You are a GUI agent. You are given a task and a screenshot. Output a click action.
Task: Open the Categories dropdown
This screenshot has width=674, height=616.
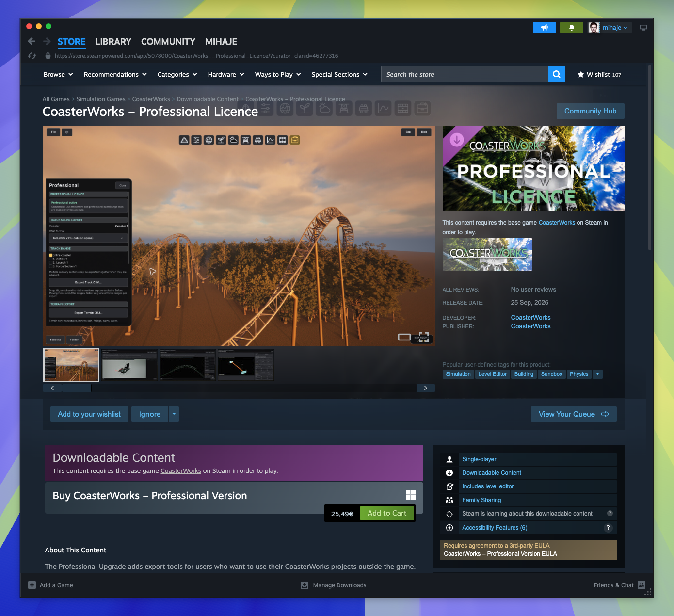(177, 74)
